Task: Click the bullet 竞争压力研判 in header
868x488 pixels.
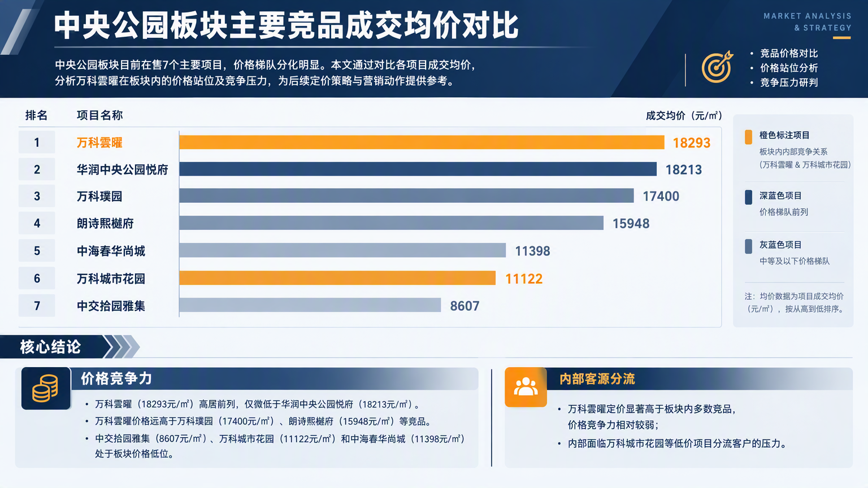Action: click(789, 82)
